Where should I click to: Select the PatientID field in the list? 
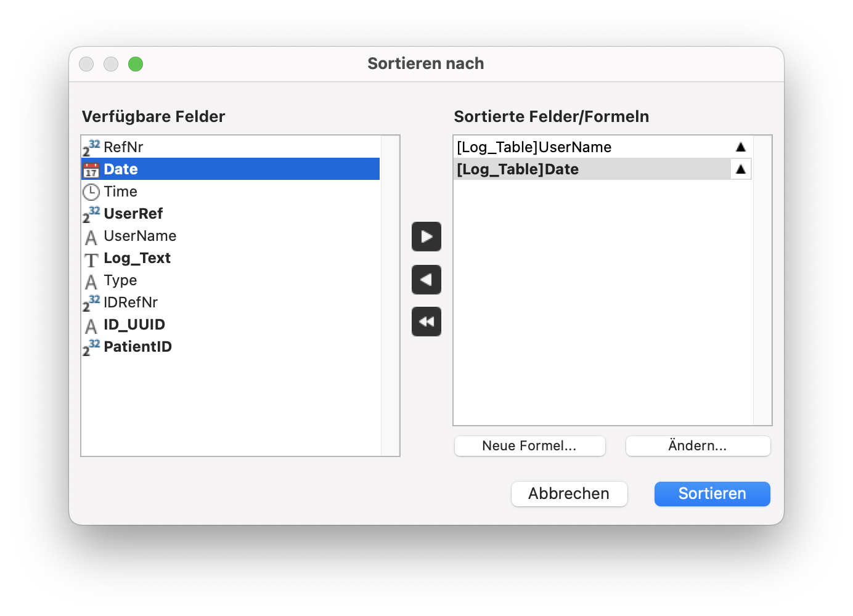coord(137,347)
